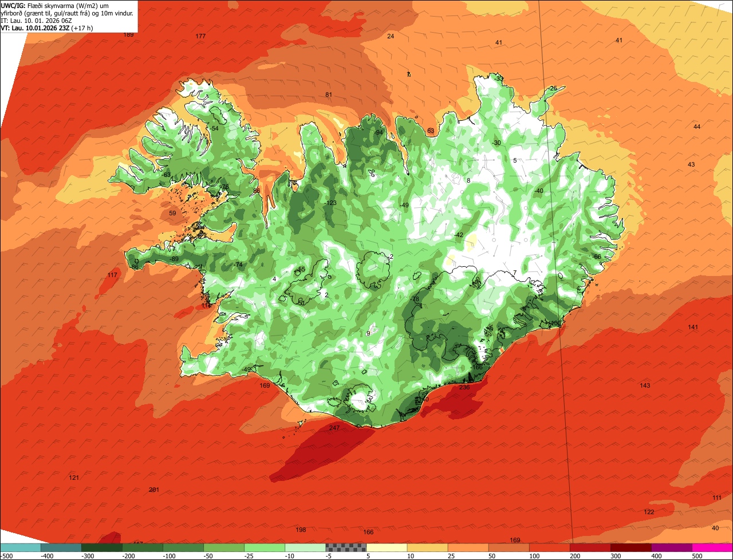733x560 pixels.
Task: Click the map value -42
Action: point(458,235)
